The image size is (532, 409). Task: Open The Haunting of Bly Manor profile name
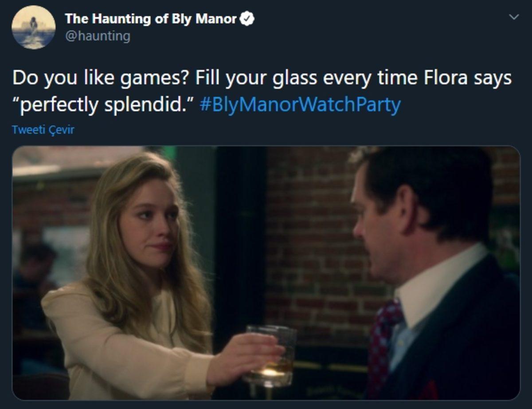151,19
